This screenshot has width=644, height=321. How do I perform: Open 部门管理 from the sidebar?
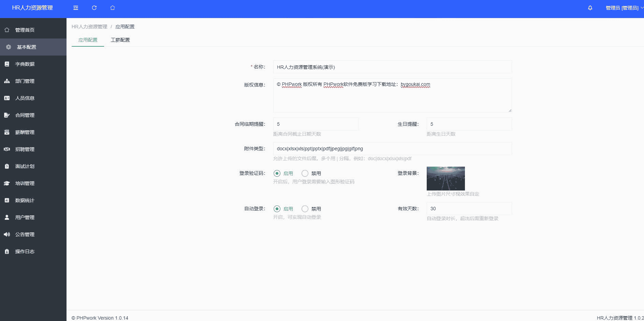pyautogui.click(x=25, y=81)
